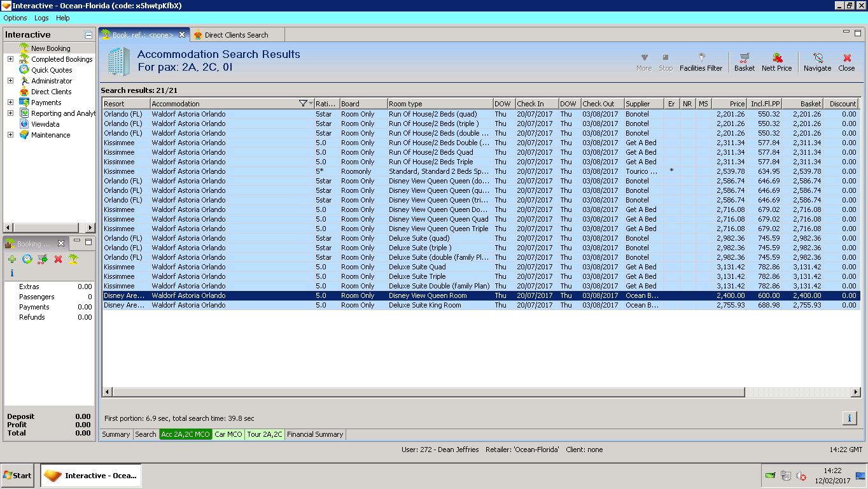Select the Tourico Standard 2 Beds row
The image size is (868, 489).
click(480, 171)
